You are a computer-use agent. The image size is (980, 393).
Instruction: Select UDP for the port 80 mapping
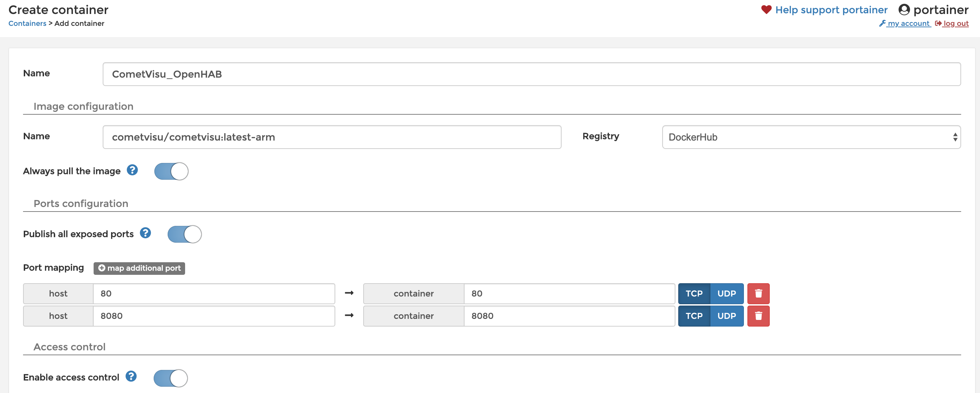coord(727,293)
